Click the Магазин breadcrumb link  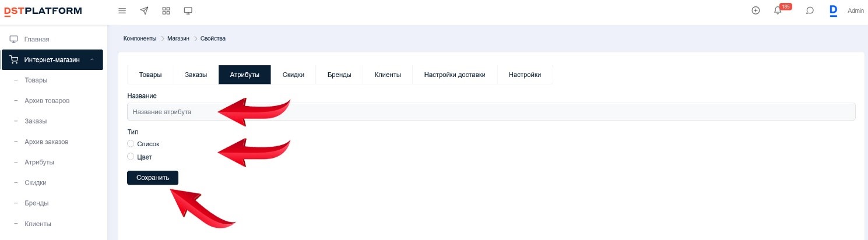click(x=178, y=38)
